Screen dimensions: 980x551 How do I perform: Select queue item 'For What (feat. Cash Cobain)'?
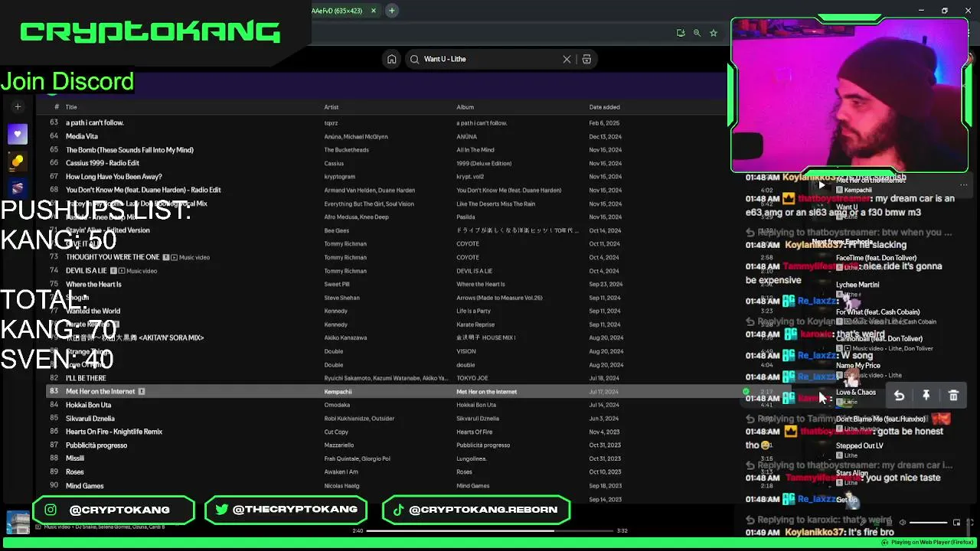(x=877, y=311)
